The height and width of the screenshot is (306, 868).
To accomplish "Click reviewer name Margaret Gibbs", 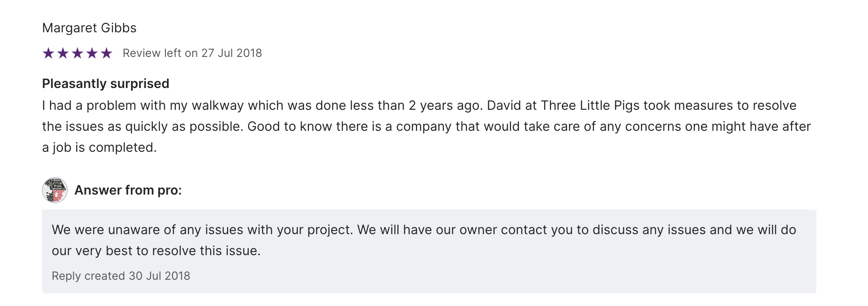I will point(89,28).
